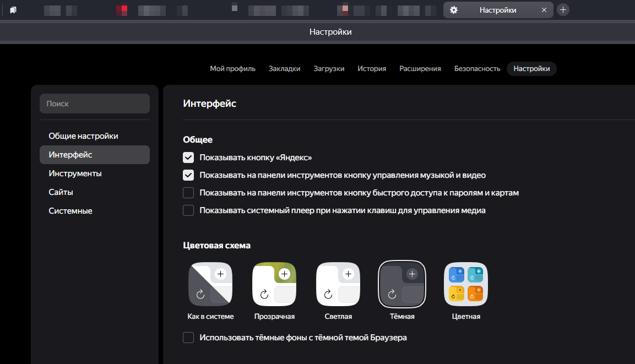The width and height of the screenshot is (635, 364).
Task: Open the Закладки tab
Action: pyautogui.click(x=284, y=69)
